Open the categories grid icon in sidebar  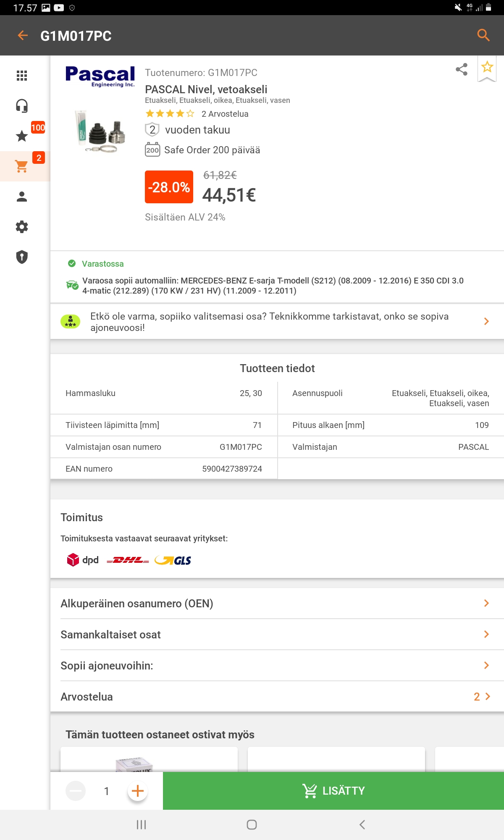(22, 76)
